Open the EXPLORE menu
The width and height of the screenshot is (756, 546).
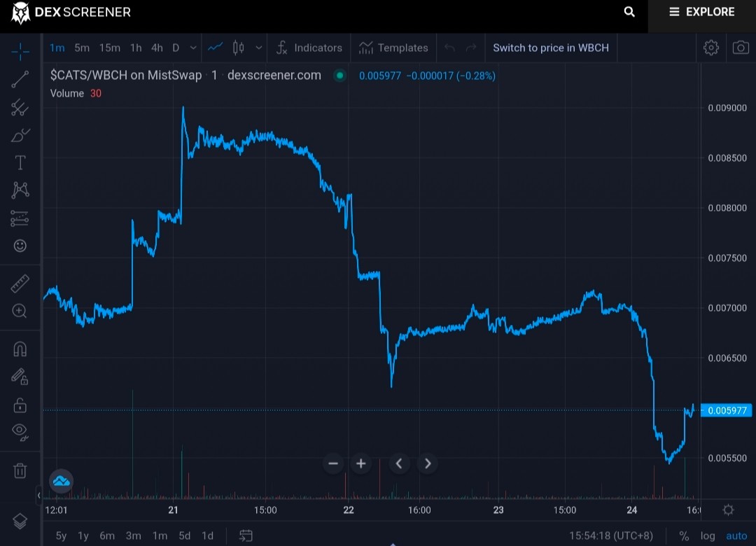(701, 12)
